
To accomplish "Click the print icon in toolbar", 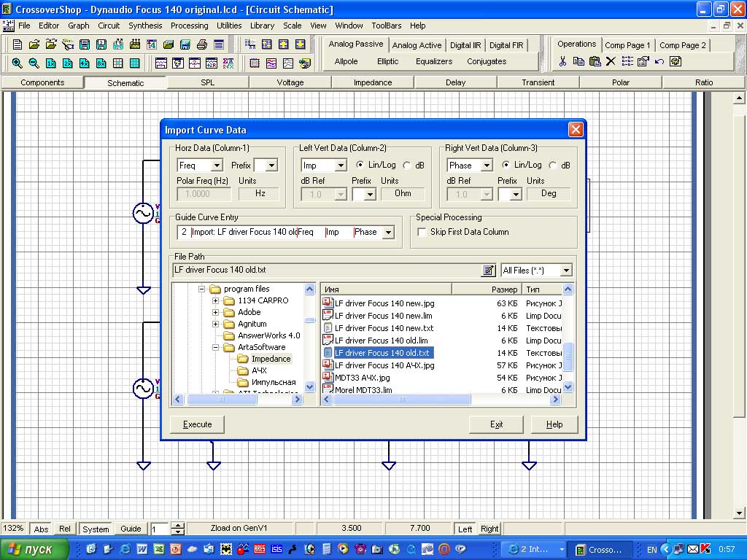I will coord(202,44).
